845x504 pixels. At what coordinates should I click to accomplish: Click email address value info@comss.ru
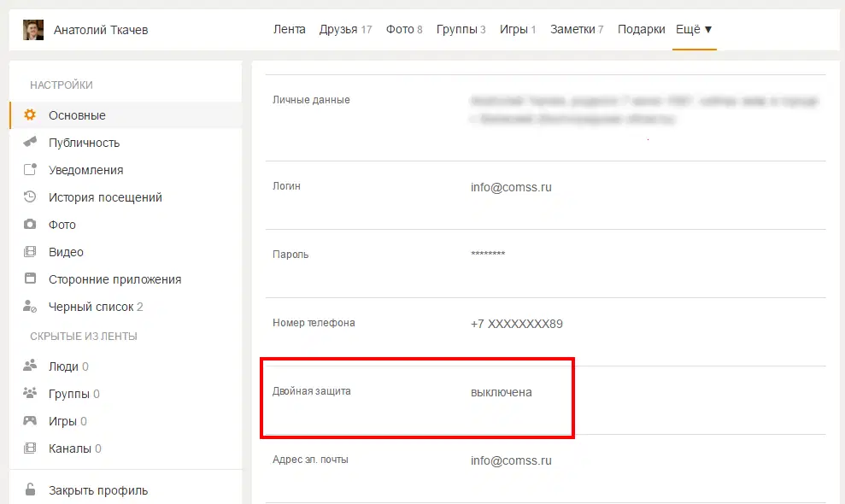tap(511, 460)
